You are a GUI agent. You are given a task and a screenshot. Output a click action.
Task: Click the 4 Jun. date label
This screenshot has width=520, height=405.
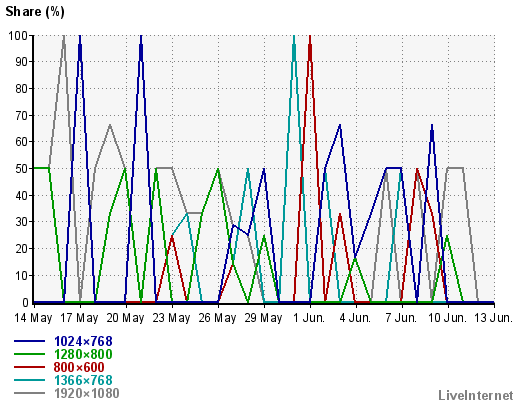click(x=355, y=318)
